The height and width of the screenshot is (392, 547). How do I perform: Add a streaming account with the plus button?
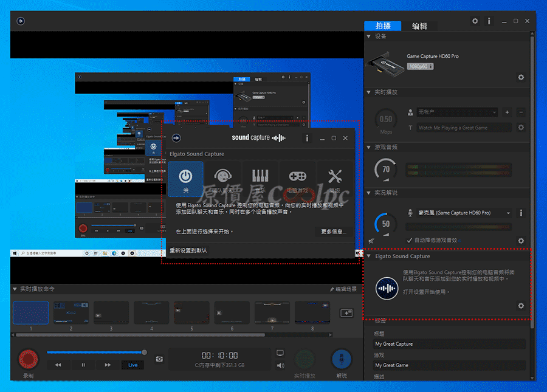[507, 112]
